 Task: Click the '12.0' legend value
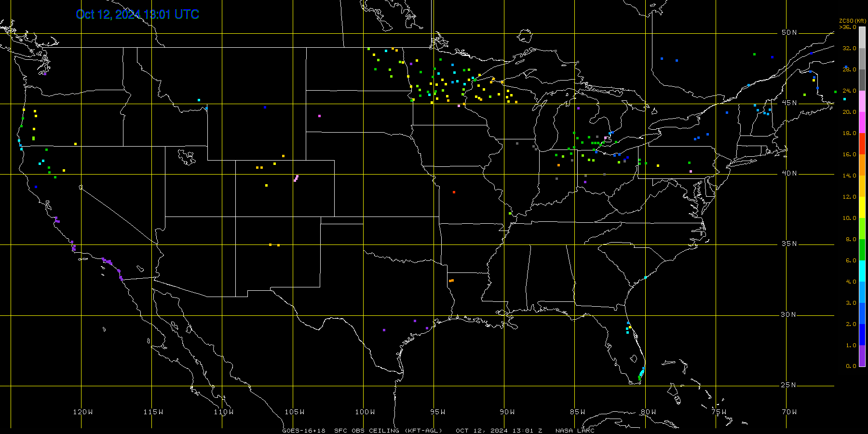click(x=849, y=197)
